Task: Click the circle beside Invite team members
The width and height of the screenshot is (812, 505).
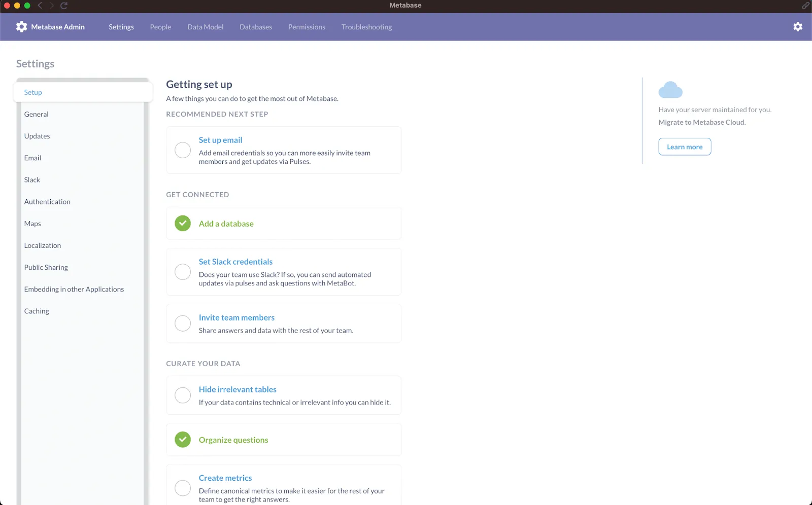Action: pos(183,323)
